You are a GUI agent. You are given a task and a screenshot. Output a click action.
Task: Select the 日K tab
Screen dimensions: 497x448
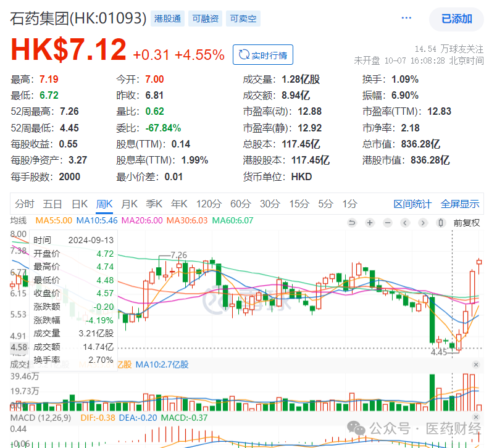(x=80, y=204)
